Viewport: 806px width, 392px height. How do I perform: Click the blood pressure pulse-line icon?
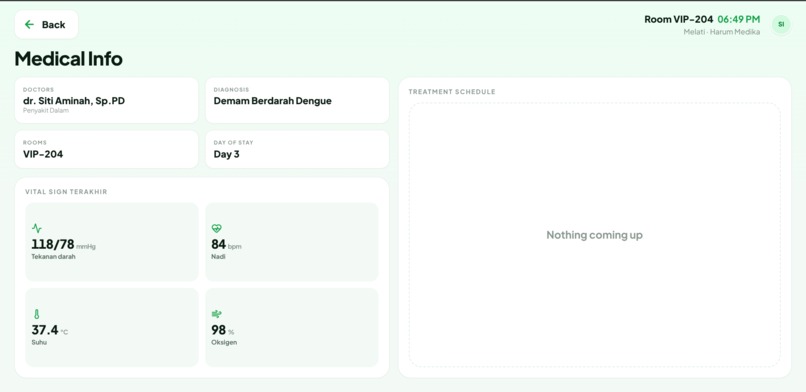(x=36, y=228)
